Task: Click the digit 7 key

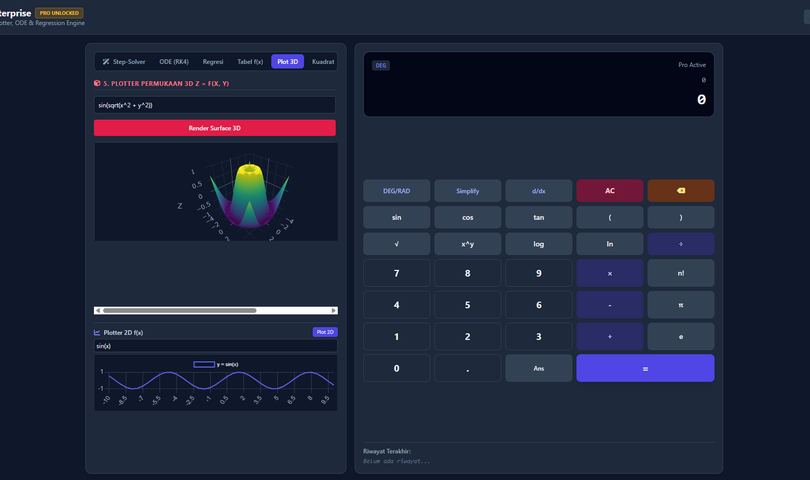Action: pos(396,273)
